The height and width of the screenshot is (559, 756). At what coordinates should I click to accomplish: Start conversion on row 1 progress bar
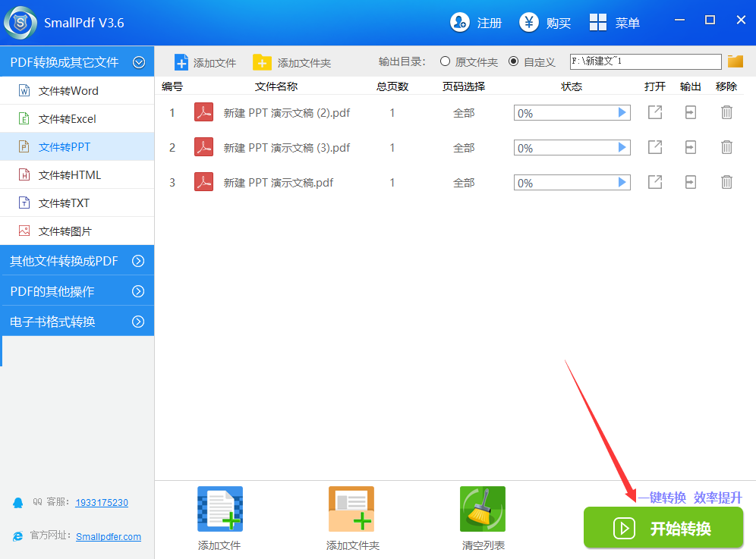click(622, 112)
